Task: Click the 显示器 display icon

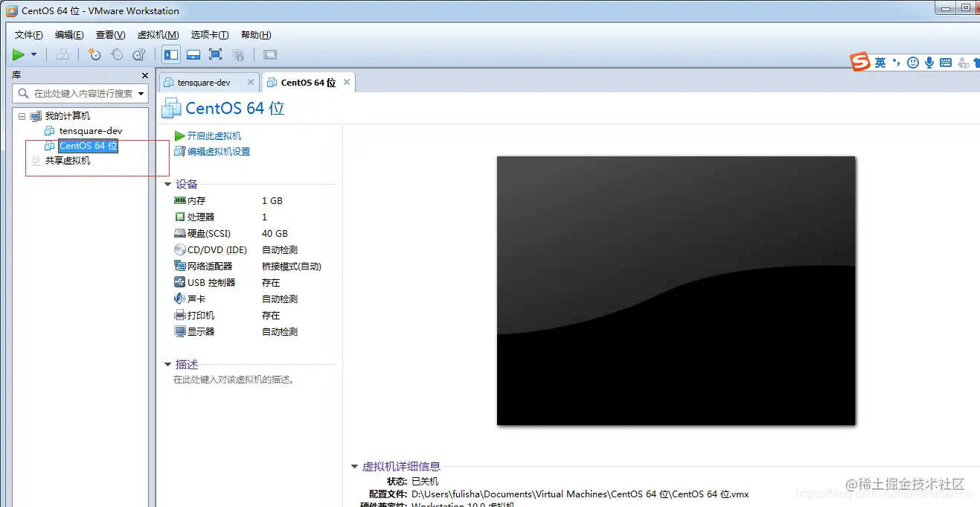Action: [179, 332]
